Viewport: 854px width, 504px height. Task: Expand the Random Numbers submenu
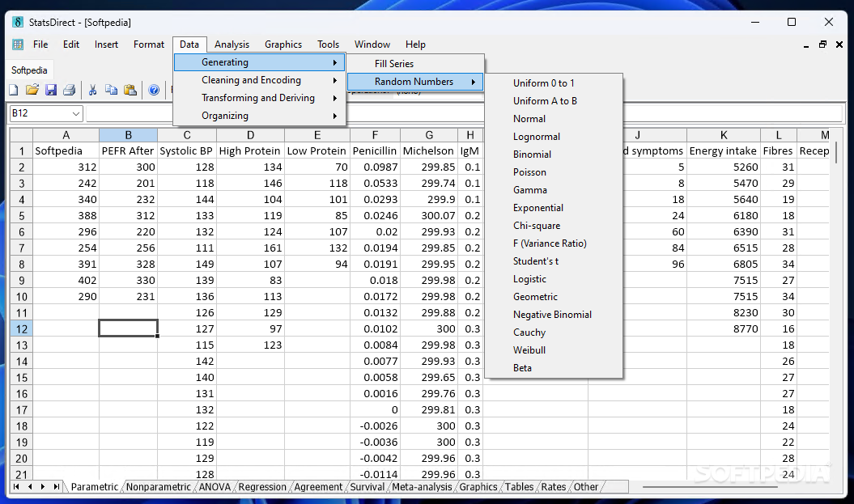pos(415,82)
